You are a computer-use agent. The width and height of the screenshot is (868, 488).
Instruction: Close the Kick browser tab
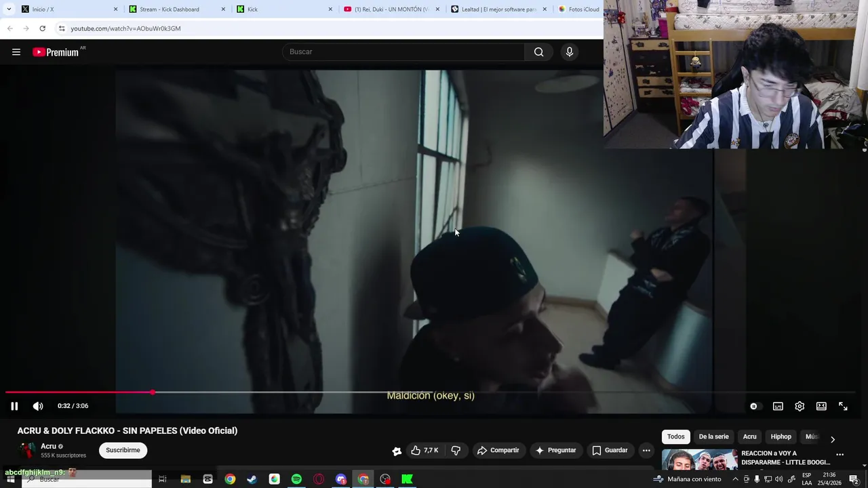[x=330, y=9]
